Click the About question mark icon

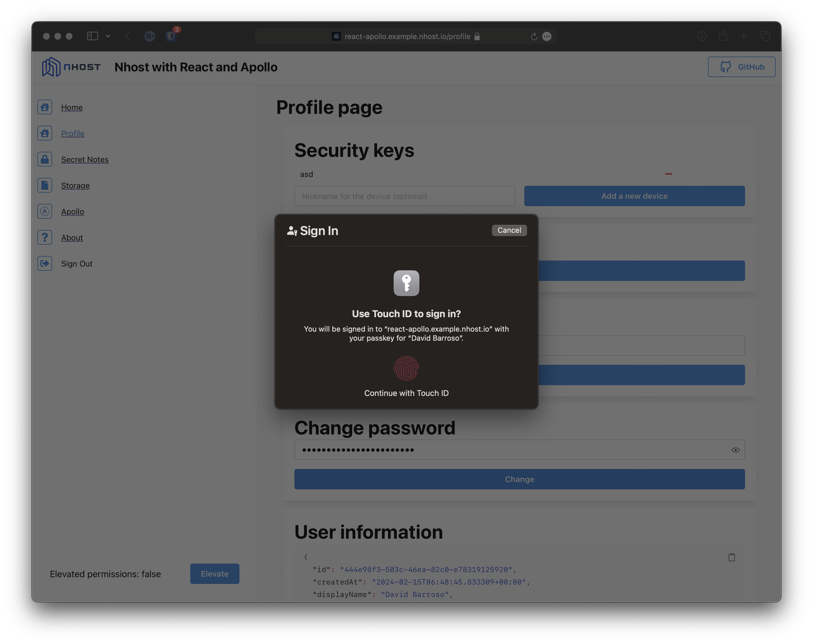coord(45,237)
